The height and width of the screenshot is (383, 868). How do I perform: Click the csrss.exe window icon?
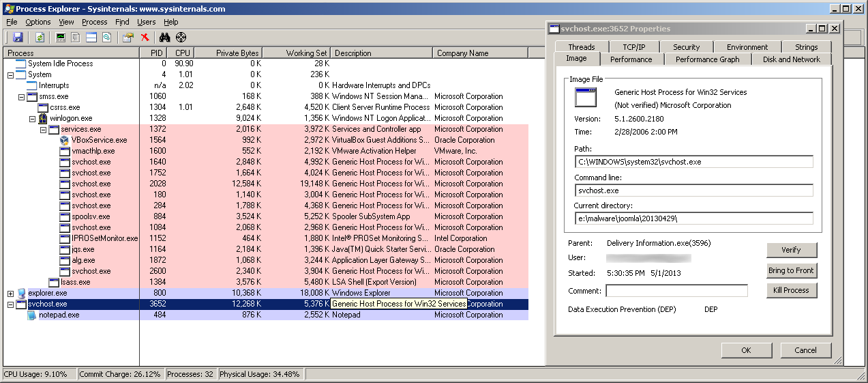point(43,107)
